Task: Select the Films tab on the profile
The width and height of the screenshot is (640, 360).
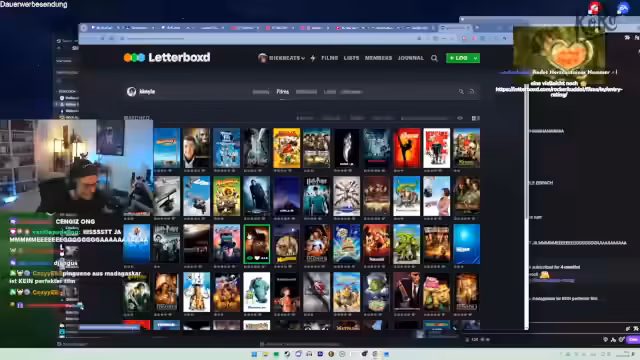Action: tap(282, 92)
